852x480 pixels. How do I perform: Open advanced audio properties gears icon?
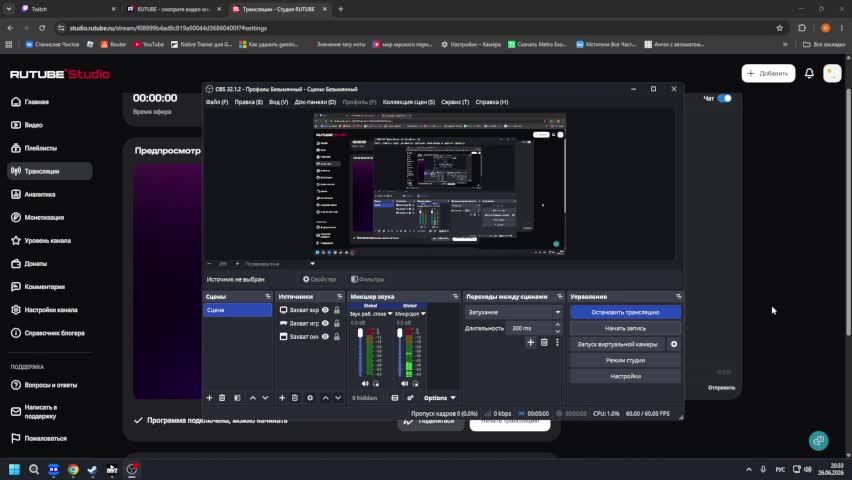coord(410,398)
